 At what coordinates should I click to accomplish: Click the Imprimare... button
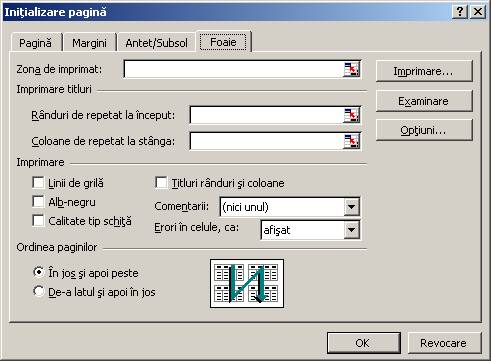tap(424, 71)
